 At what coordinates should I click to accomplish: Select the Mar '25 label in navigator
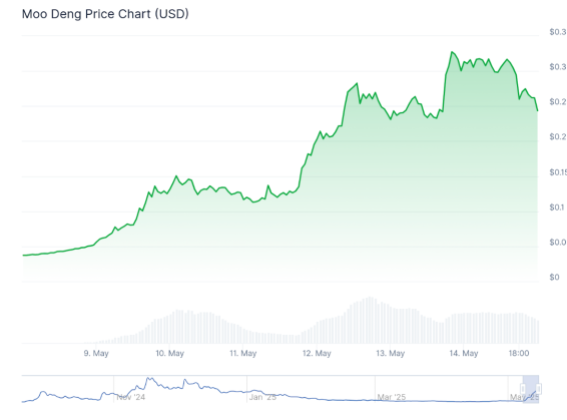click(392, 397)
